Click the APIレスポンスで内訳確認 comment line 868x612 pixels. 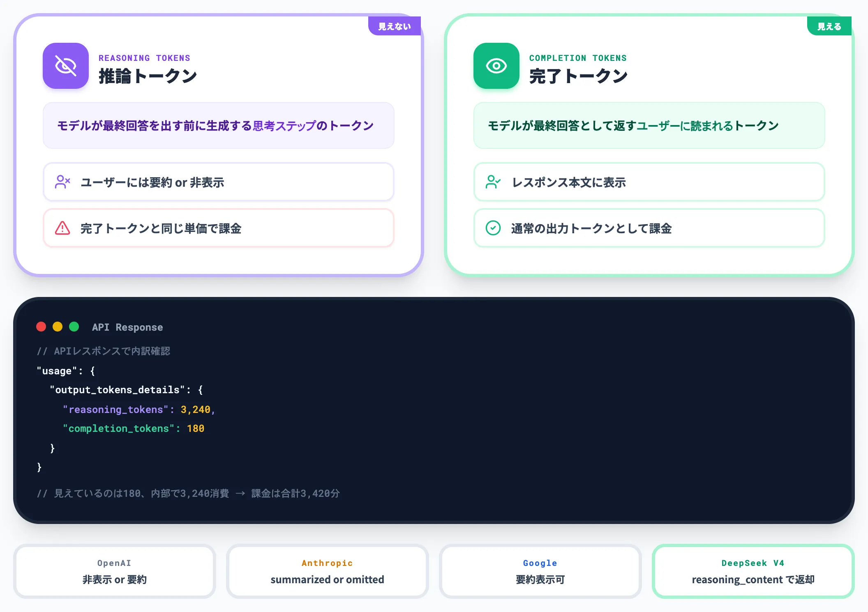[104, 351]
